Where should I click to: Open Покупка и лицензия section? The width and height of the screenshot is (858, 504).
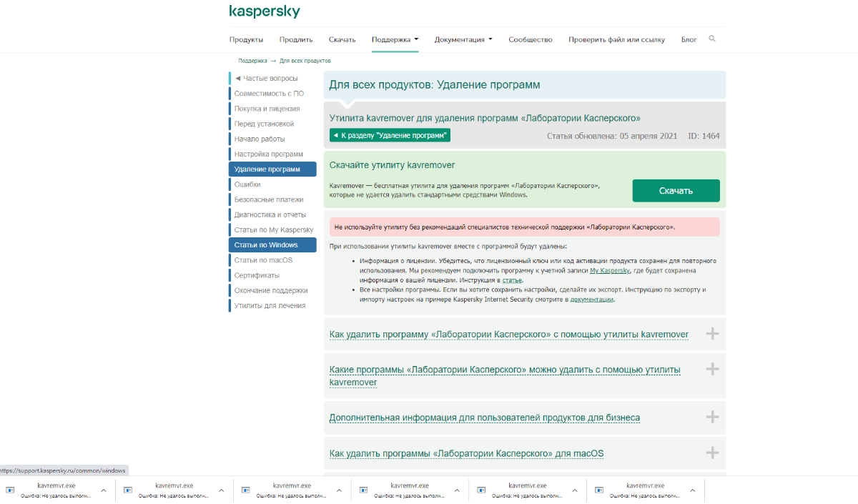point(267,109)
